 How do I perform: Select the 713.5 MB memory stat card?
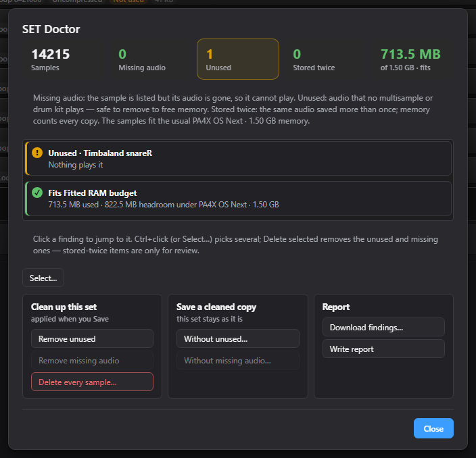[x=412, y=59]
